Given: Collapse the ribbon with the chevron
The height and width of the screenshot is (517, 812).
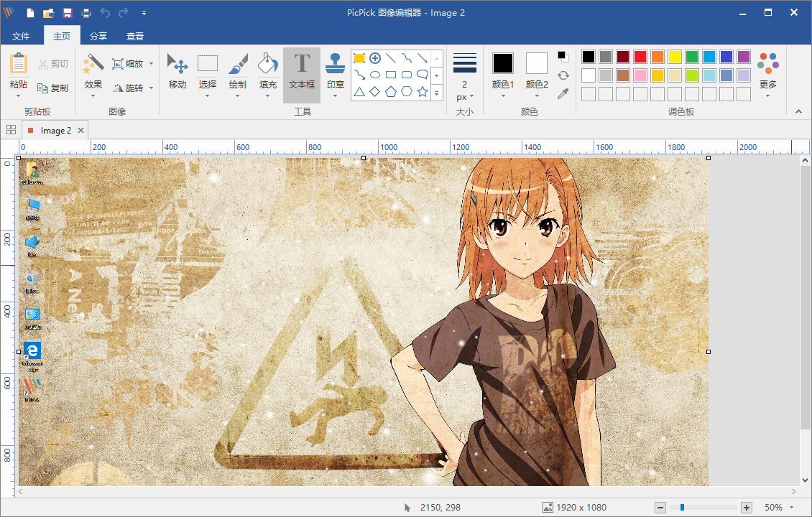Looking at the screenshot, I should (798, 111).
